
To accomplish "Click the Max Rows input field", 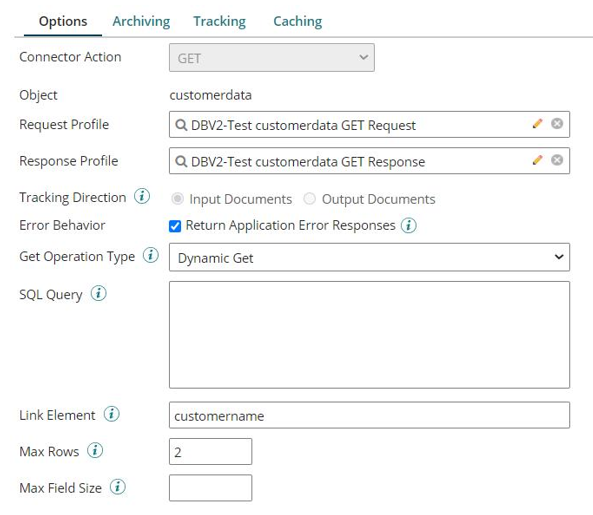I will click(x=211, y=451).
